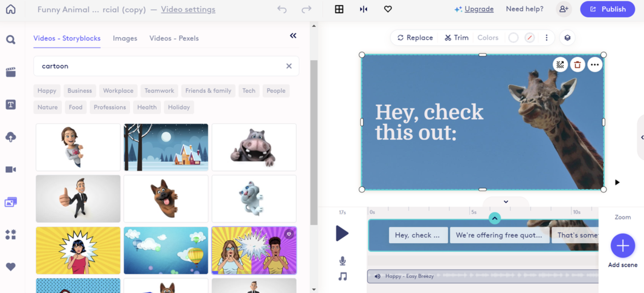This screenshot has height=293, width=644.
Task: Click the media library vertical scrollbar
Action: pyautogui.click(x=314, y=142)
